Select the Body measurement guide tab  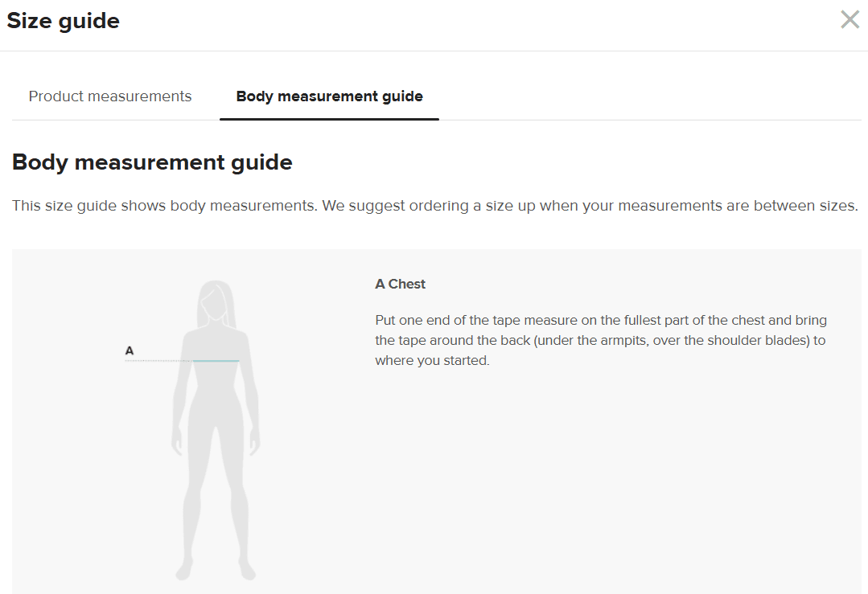tap(329, 96)
